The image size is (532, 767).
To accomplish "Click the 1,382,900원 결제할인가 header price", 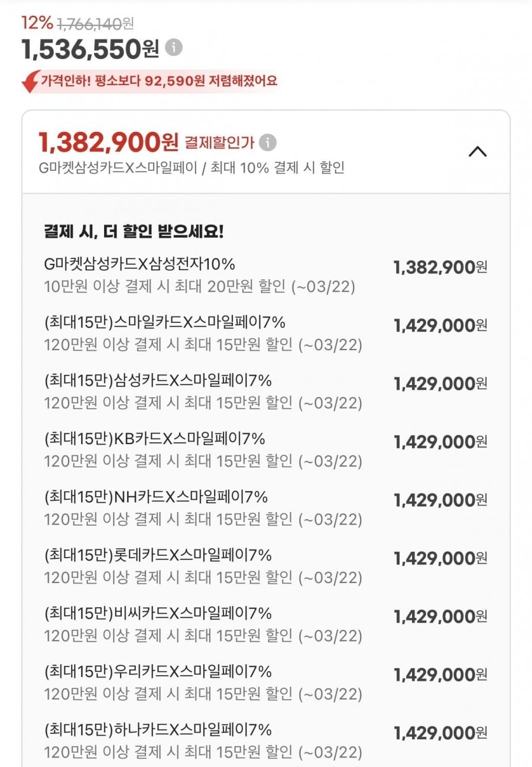I will (108, 141).
